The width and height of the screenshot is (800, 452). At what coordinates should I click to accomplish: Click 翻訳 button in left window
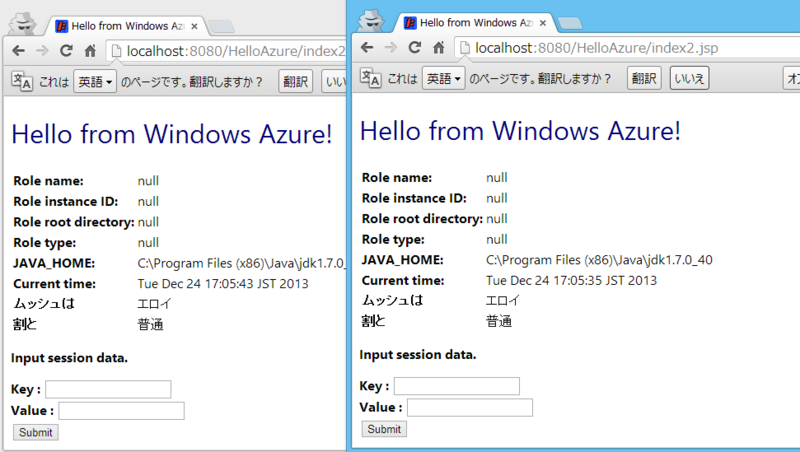click(295, 82)
